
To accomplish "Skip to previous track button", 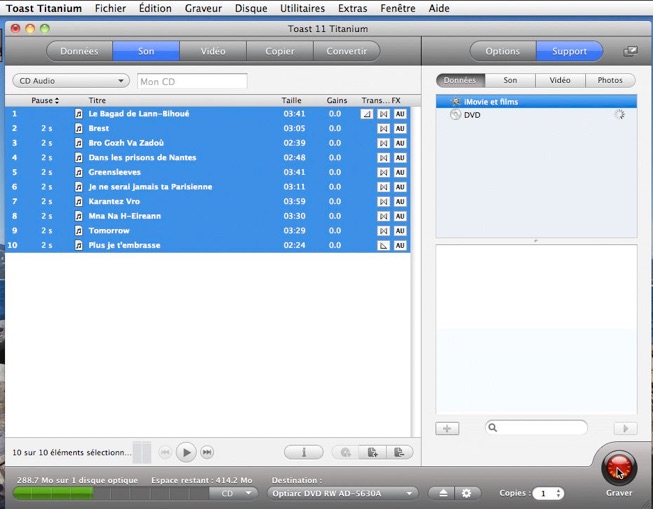I will coord(165,452).
